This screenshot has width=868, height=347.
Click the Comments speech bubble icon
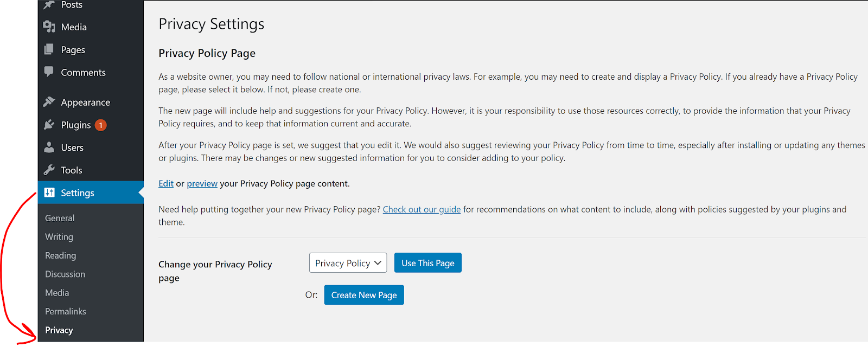tap(49, 72)
